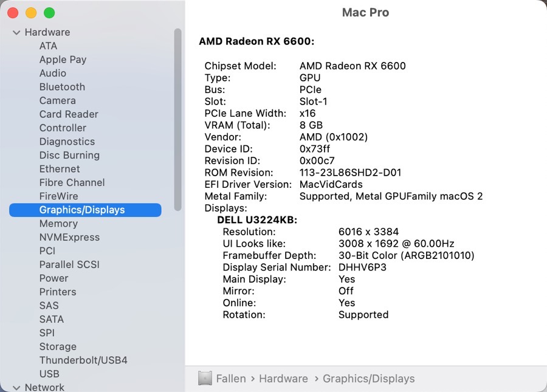Select Audio in the sidebar
The image size is (547, 392).
click(x=53, y=74)
